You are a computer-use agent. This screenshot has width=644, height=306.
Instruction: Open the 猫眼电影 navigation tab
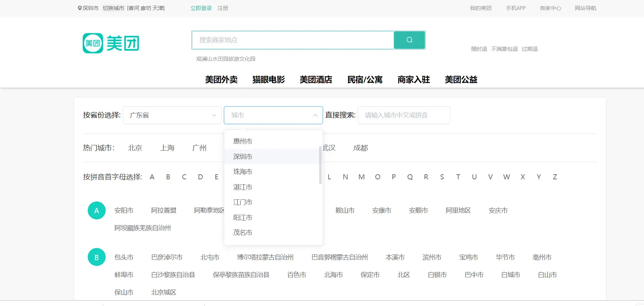click(x=269, y=80)
